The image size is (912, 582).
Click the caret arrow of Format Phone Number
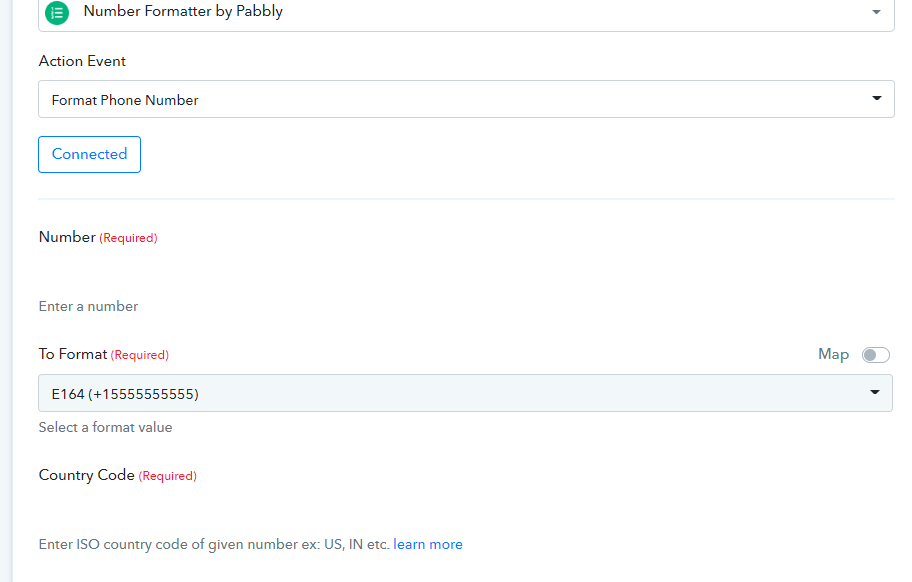(877, 98)
